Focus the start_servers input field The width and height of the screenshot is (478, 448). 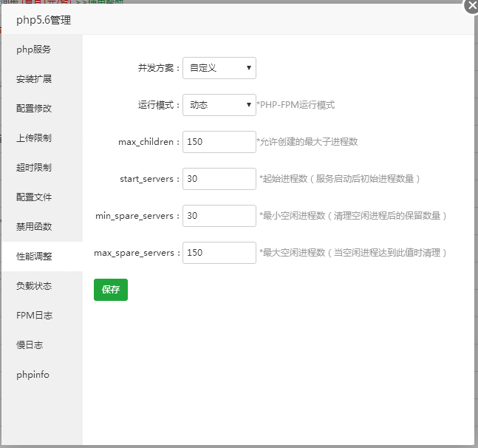click(x=219, y=179)
